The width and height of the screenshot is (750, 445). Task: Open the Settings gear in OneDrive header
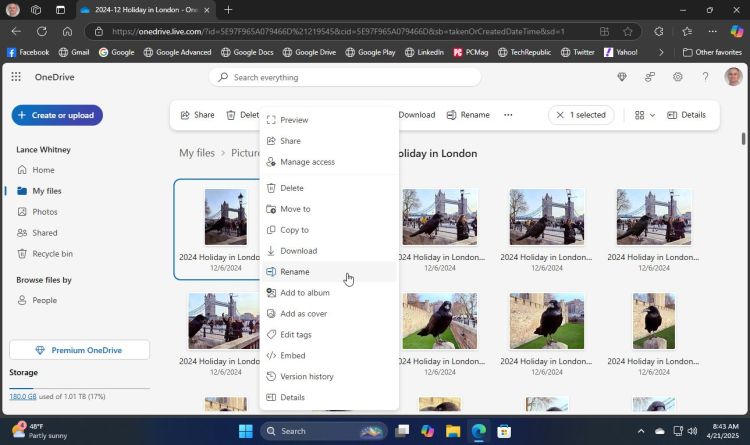coord(678,77)
